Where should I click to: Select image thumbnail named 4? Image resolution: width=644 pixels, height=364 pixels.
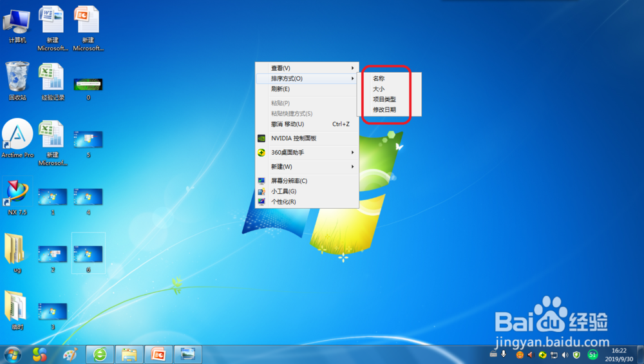(88, 201)
